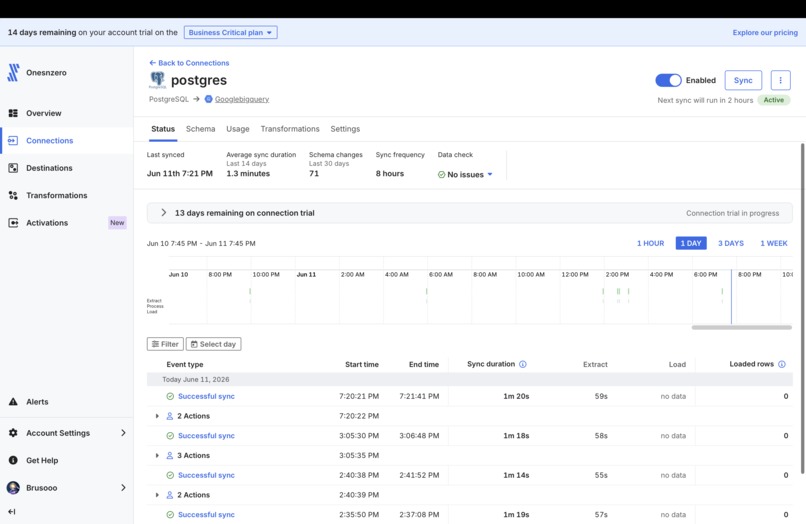Open the Account Settings gear icon
This screenshot has height=524, width=806.
tap(13, 433)
